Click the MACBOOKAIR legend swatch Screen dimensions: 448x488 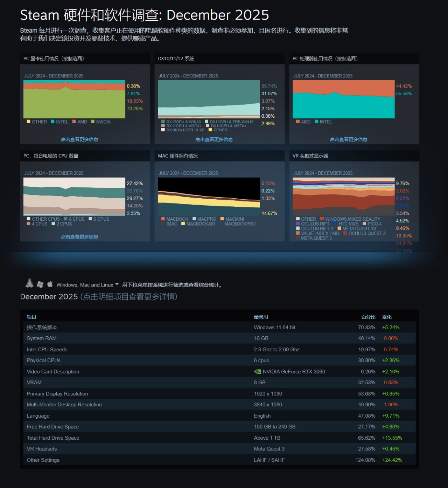[183, 224]
